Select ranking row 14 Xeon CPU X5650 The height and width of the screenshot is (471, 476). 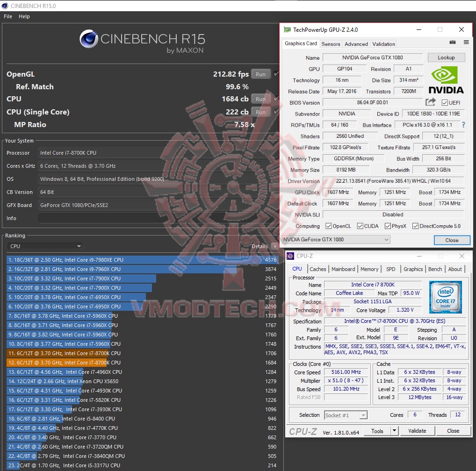tap(142, 381)
